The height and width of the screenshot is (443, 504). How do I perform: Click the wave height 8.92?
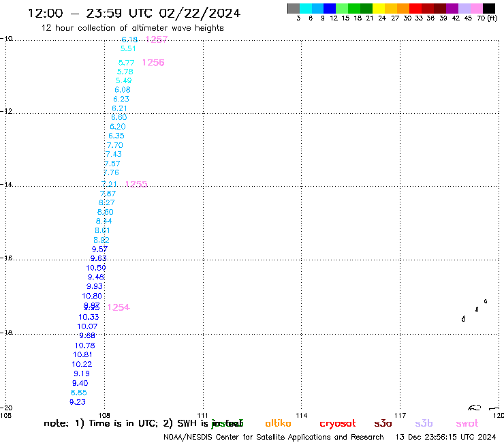(x=101, y=240)
